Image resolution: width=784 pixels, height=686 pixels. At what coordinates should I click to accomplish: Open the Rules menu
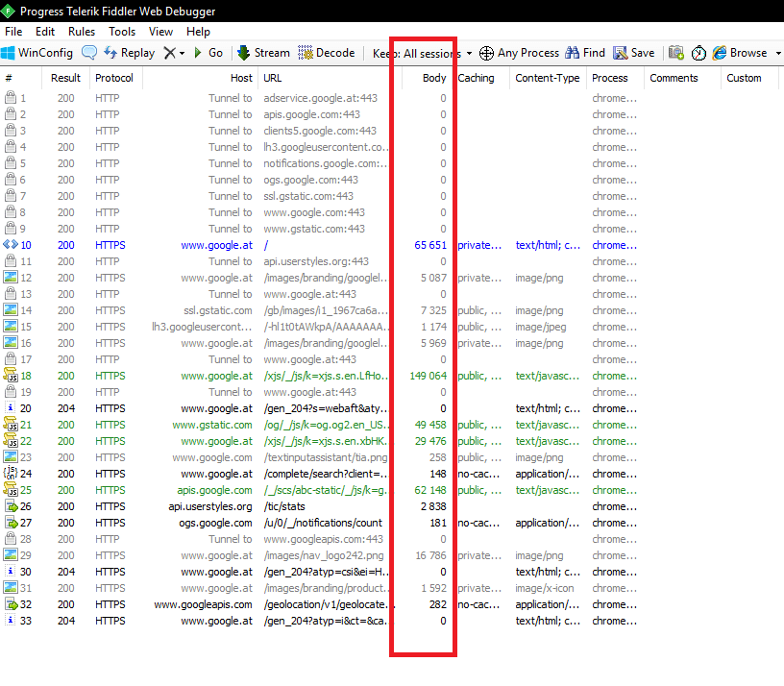81,32
